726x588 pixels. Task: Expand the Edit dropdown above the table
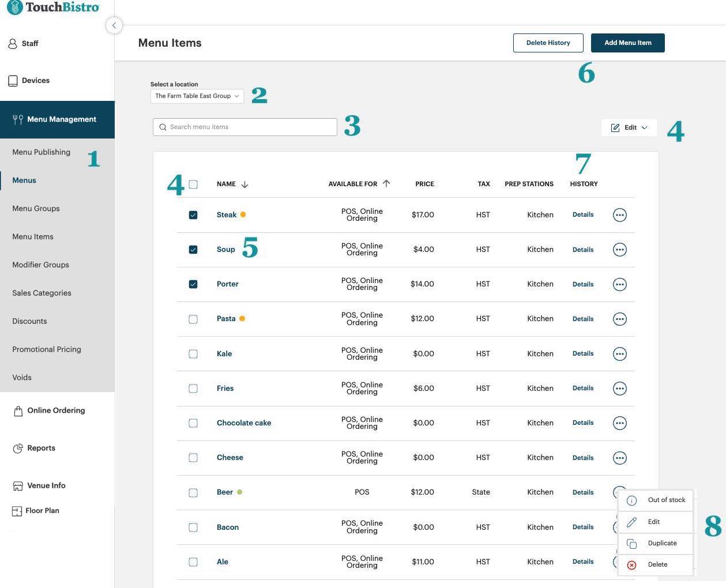coord(629,127)
